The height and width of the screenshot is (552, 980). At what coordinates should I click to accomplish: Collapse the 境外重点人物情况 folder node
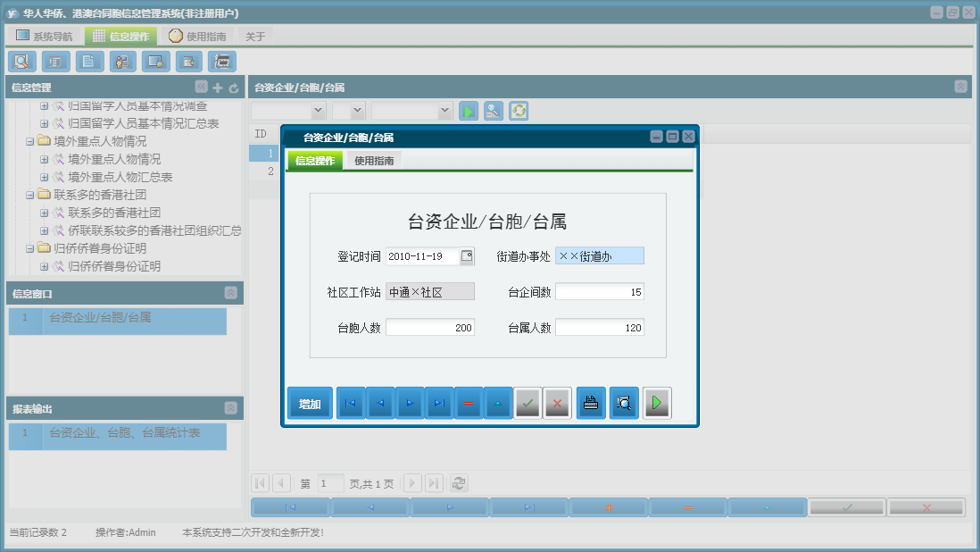[x=29, y=141]
